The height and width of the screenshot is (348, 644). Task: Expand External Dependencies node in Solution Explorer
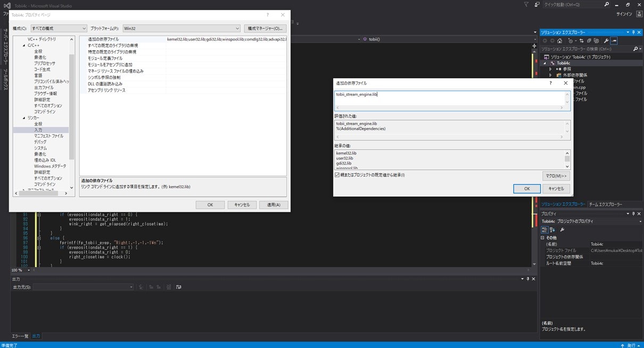point(551,75)
